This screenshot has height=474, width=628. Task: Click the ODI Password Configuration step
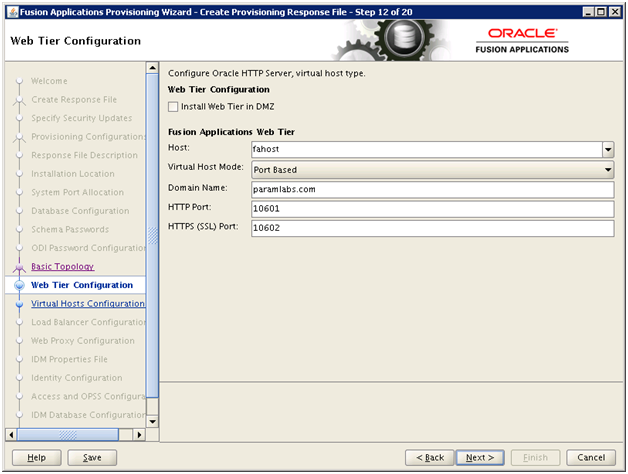(88, 248)
